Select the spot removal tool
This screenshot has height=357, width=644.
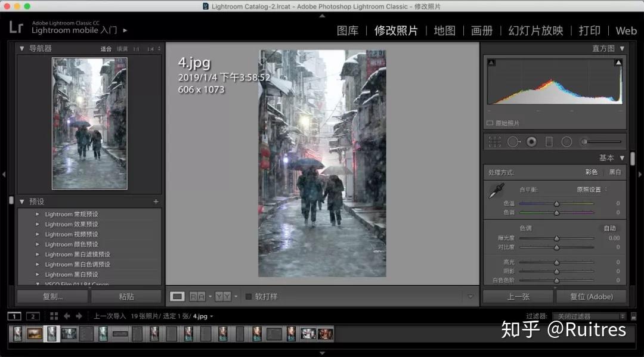click(513, 141)
